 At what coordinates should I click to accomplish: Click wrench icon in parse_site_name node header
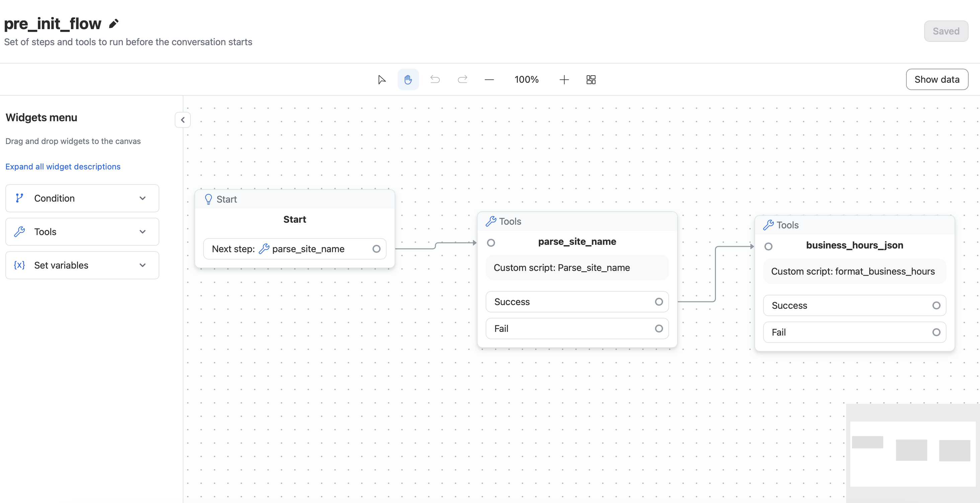click(x=491, y=222)
